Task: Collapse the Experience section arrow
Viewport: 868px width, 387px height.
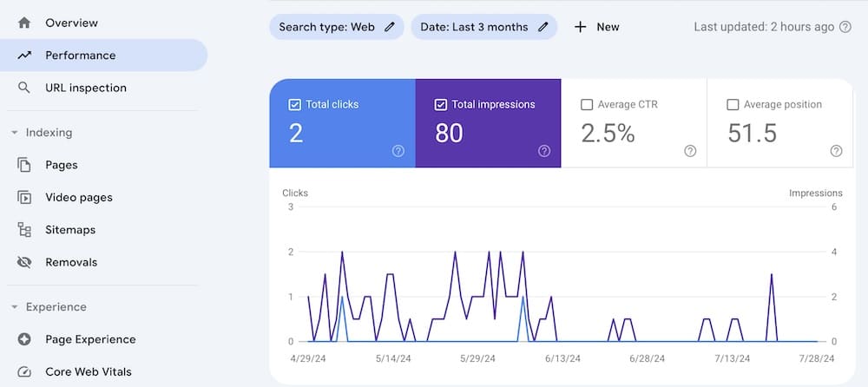Action: pyautogui.click(x=15, y=307)
